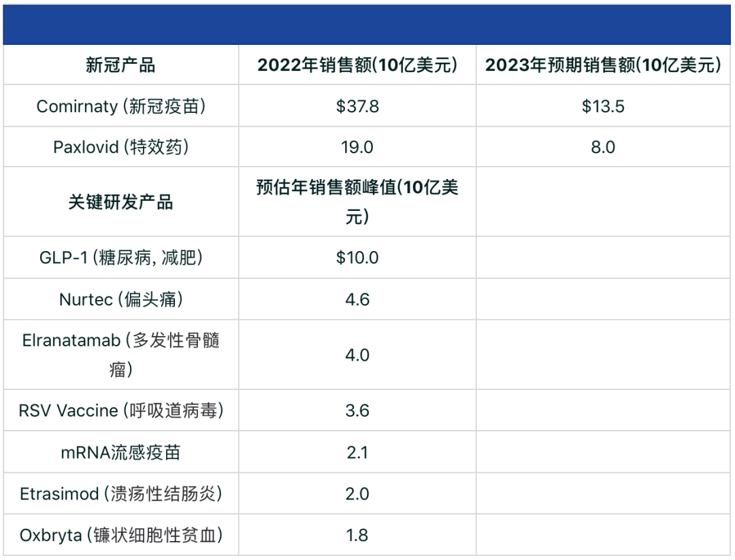Click the value '8.0'
The width and height of the screenshot is (735, 560).
603,147
